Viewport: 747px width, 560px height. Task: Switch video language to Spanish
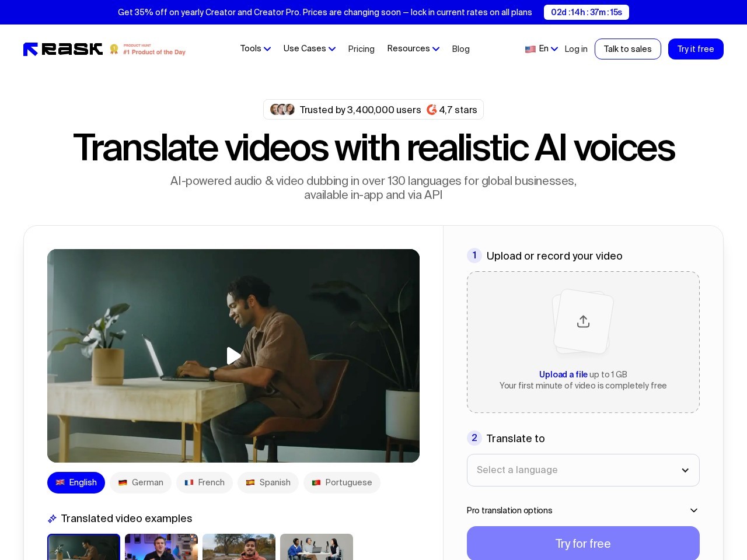pos(268,482)
